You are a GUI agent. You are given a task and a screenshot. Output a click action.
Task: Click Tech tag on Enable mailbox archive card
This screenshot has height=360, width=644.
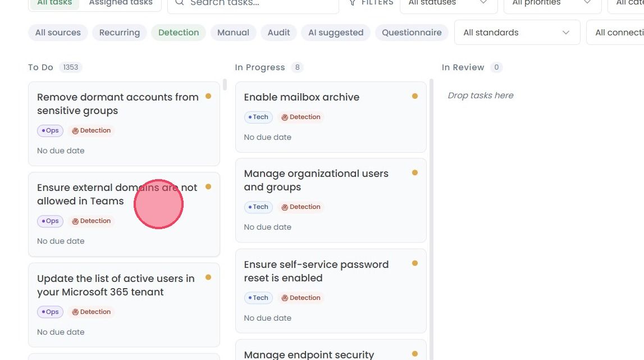coord(258,117)
